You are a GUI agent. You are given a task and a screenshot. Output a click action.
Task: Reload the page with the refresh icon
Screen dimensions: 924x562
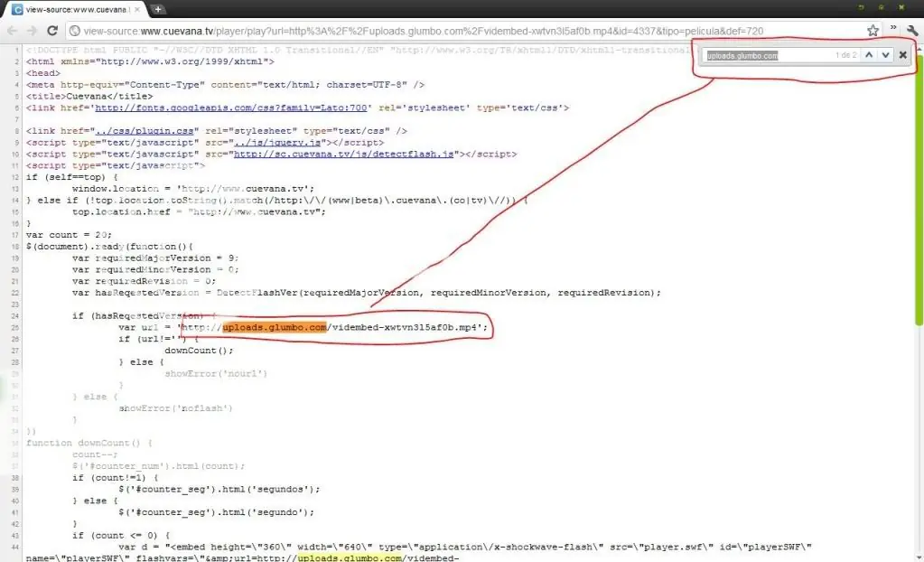click(52, 31)
